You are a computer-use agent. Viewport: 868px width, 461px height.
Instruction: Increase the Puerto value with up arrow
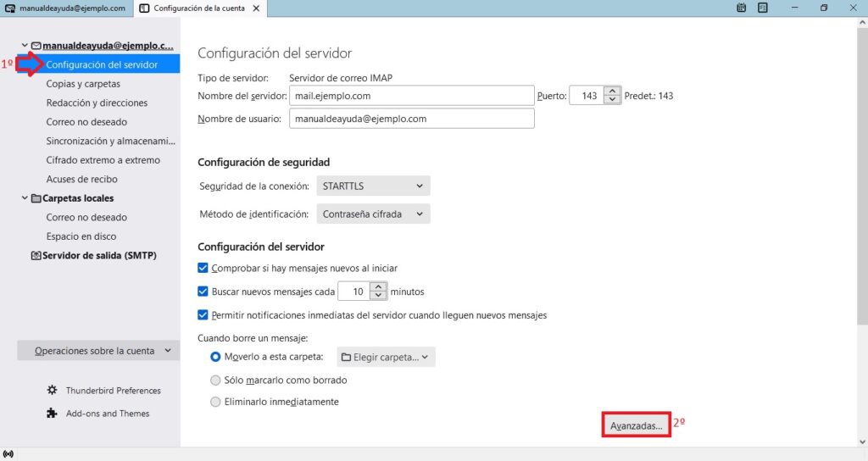point(612,92)
